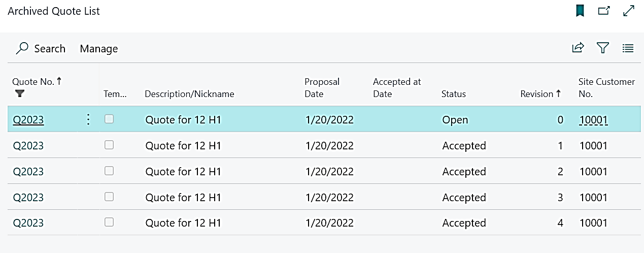The image size is (644, 253).
Task: Open the Manage menu
Action: 99,49
